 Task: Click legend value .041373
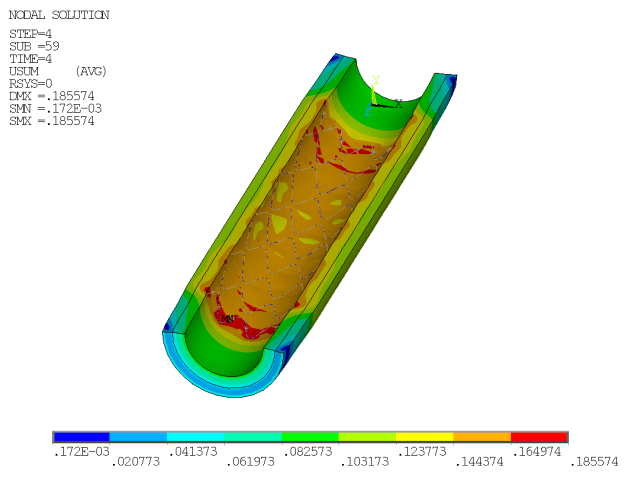[x=193, y=452]
